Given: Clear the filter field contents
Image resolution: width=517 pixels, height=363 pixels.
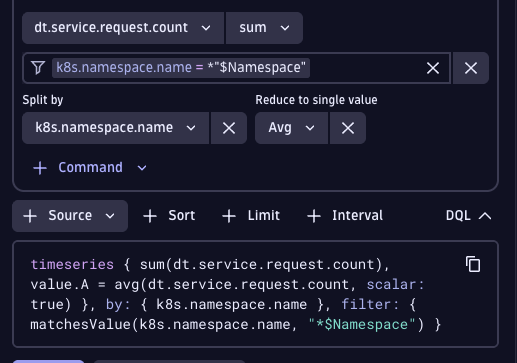Looking at the screenshot, I should 433,68.
